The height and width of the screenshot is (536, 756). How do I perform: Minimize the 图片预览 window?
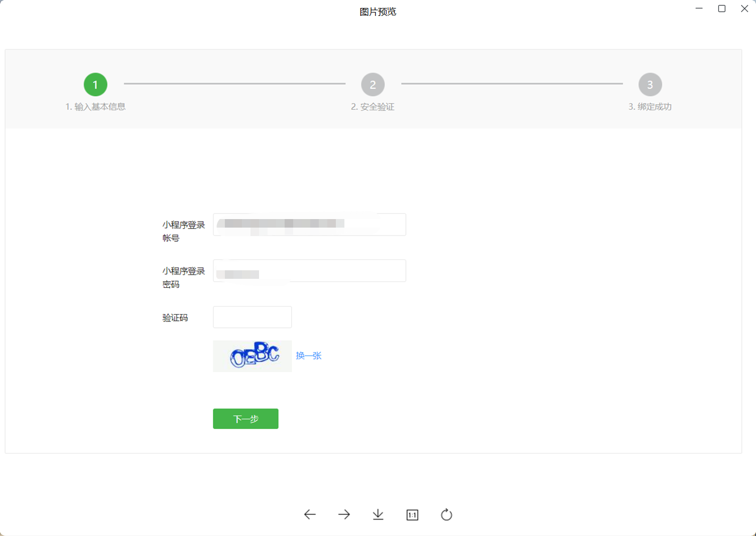[x=699, y=9]
